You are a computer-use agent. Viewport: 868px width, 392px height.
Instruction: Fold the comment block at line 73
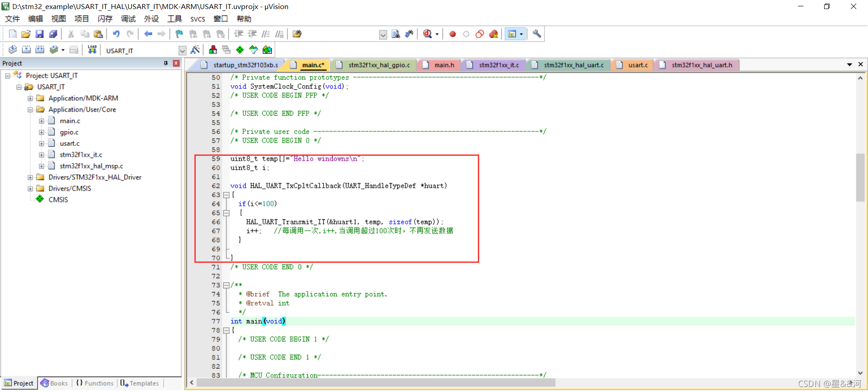pos(226,285)
